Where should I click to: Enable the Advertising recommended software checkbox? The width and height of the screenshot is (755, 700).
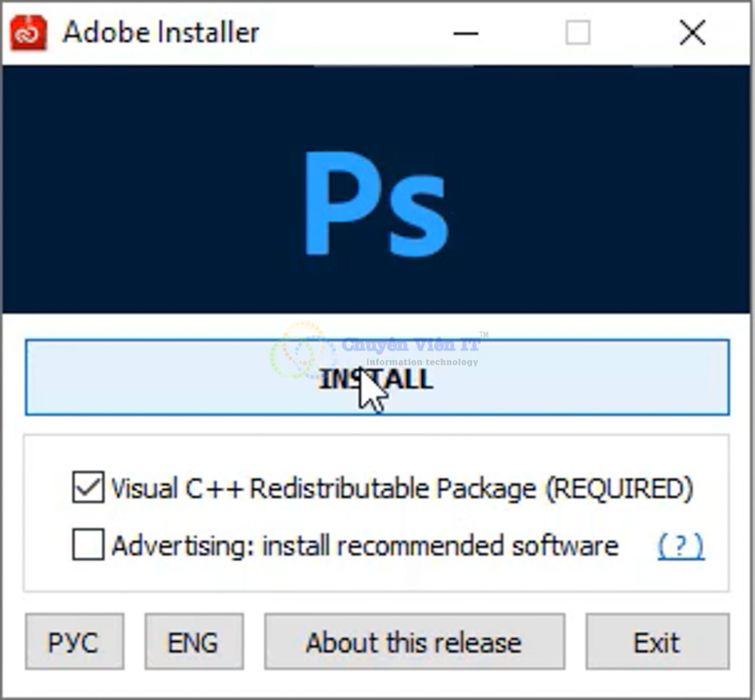88,545
